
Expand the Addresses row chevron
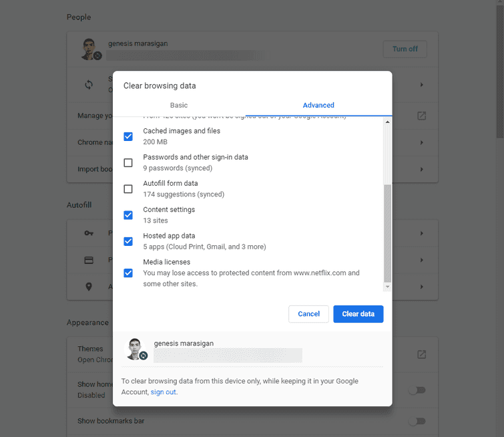click(x=421, y=287)
